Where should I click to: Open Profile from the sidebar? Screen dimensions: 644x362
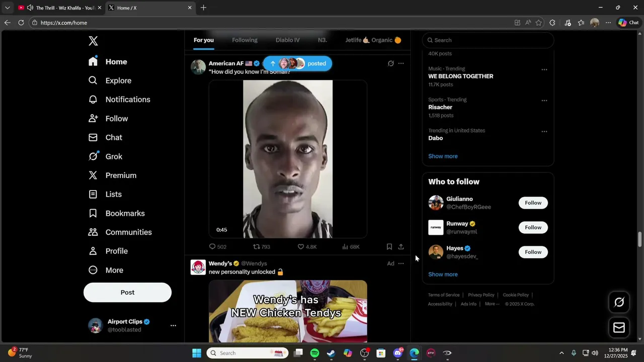coord(109,251)
